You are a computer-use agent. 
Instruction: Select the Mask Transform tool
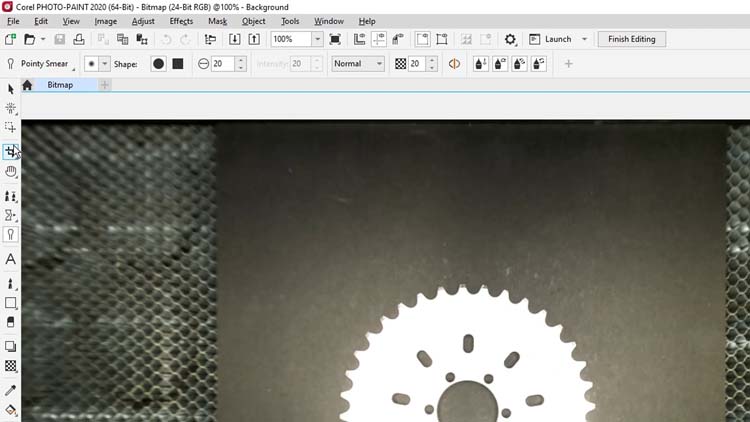point(11,109)
